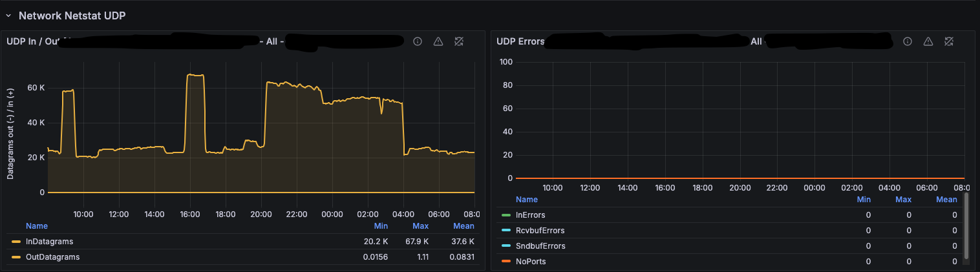The width and height of the screenshot is (980, 272).
Task: Sort UDP Errors legend by Mean
Action: pos(946,200)
